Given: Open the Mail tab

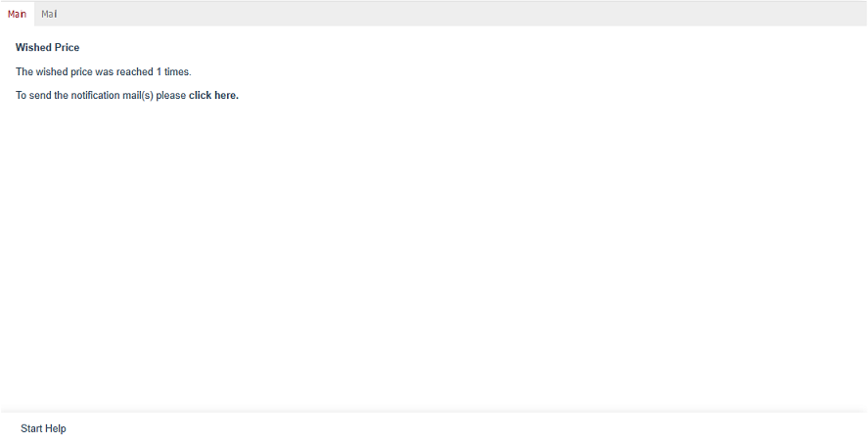Looking at the screenshot, I should 49,14.
